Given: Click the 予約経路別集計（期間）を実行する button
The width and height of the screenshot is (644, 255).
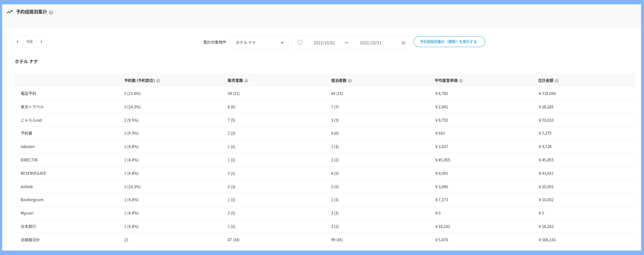Looking at the screenshot, I should [449, 42].
